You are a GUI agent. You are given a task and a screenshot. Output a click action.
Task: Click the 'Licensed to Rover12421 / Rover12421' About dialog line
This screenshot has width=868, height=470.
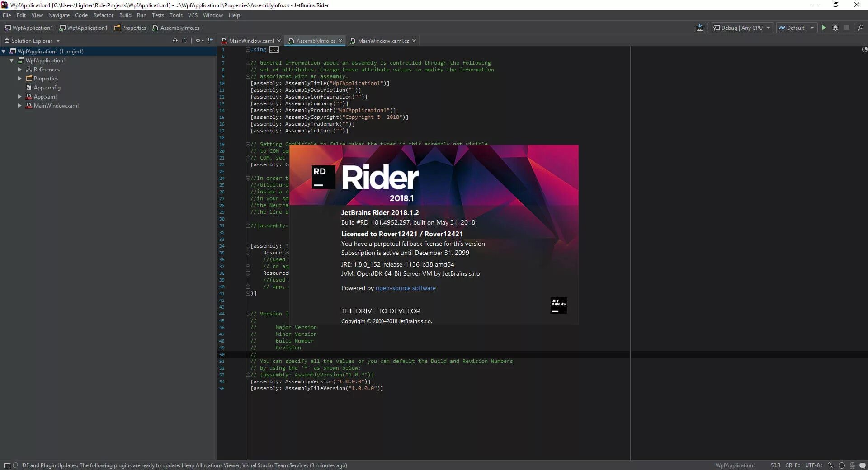pyautogui.click(x=402, y=234)
